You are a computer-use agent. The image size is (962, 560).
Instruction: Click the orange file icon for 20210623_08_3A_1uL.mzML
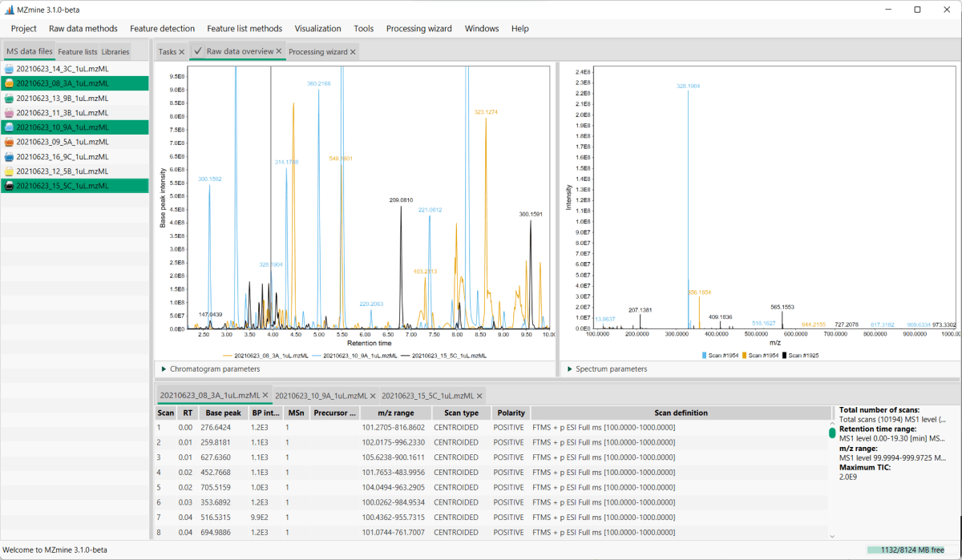pos(10,83)
